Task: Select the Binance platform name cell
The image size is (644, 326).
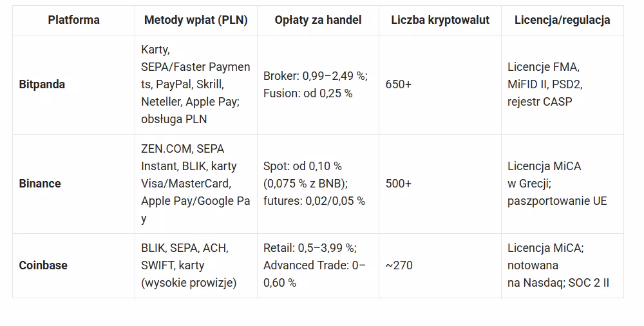Action: [x=40, y=184]
